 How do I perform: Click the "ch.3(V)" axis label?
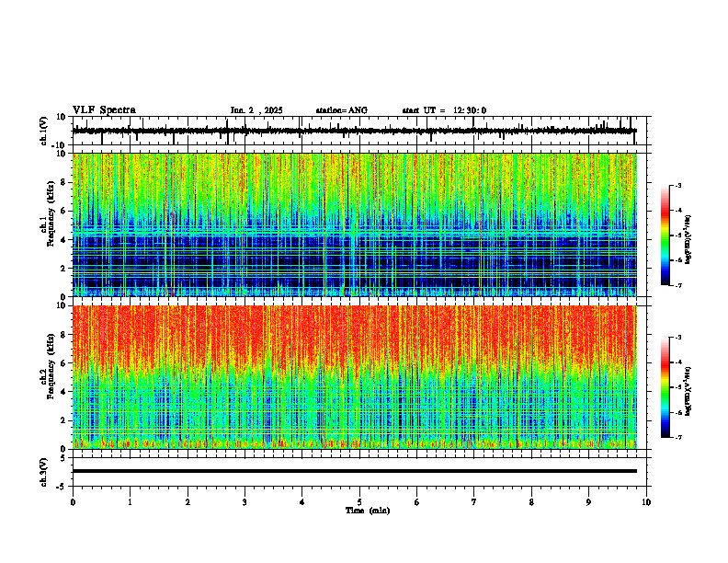pyautogui.click(x=44, y=472)
